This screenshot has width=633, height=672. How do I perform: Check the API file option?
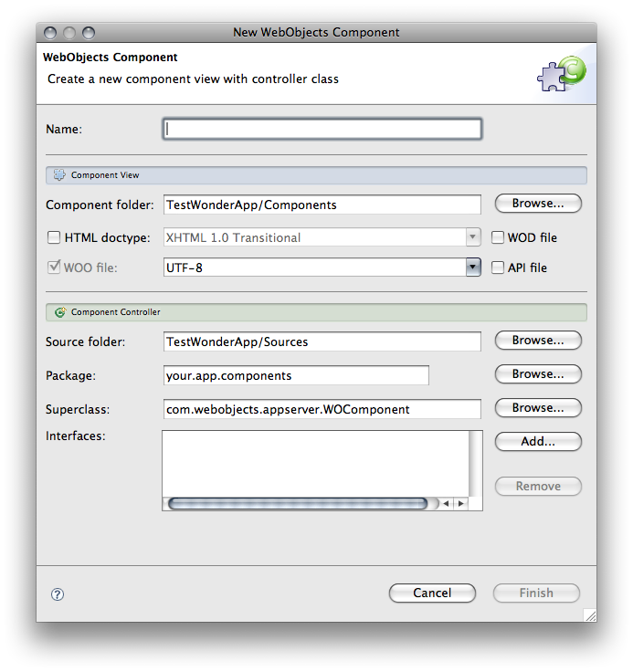[498, 268]
